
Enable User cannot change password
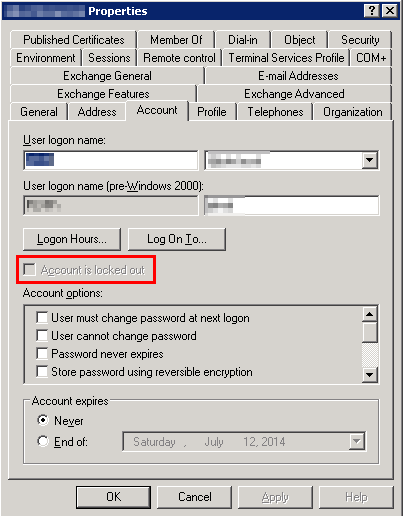point(42,335)
